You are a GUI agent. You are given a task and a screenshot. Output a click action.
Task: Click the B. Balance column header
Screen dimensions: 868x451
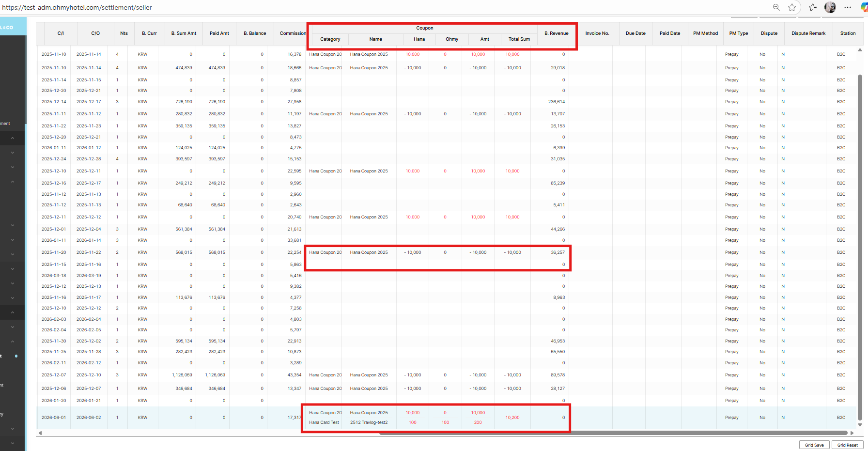[x=255, y=33]
